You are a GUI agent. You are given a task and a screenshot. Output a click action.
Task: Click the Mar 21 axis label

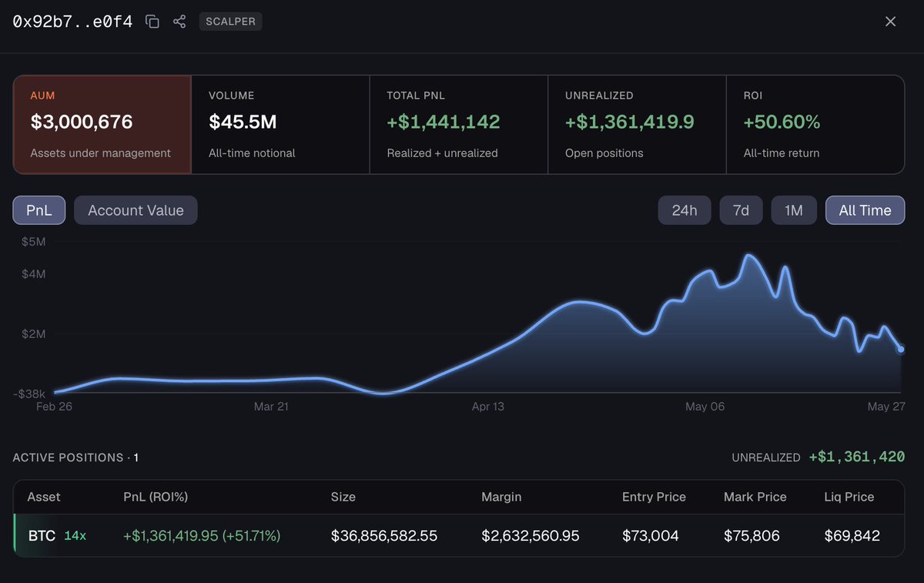click(271, 407)
